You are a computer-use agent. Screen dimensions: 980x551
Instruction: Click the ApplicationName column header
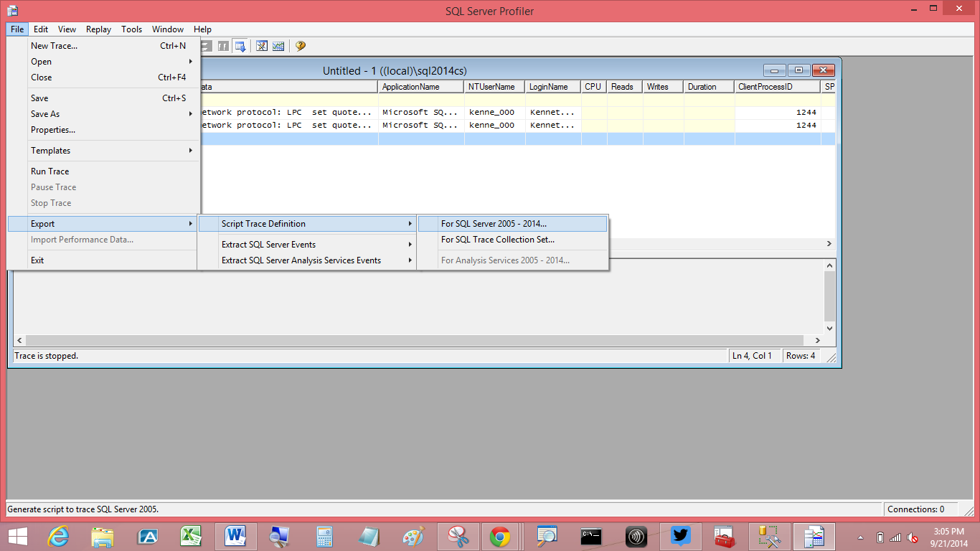(x=421, y=87)
